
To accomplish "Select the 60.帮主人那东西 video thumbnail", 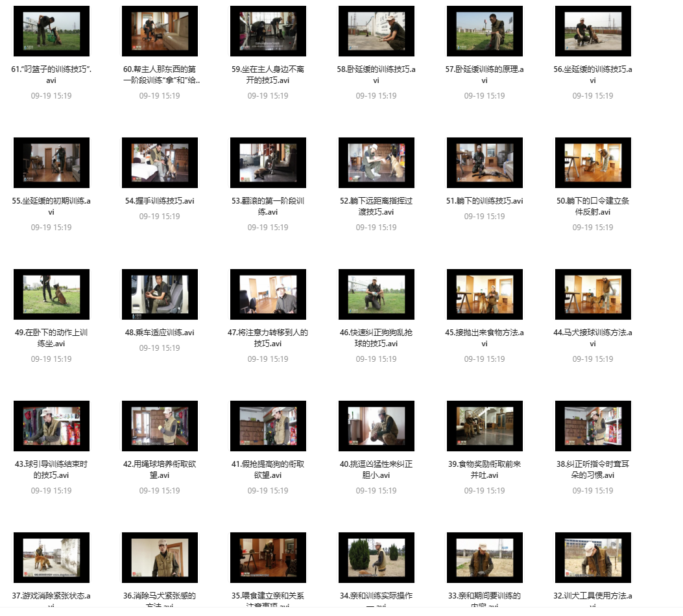I will (x=160, y=31).
